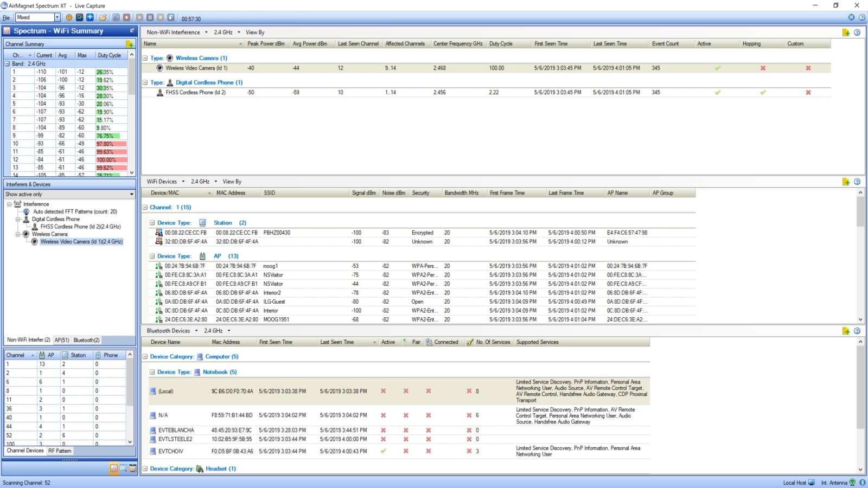Switch to the Channel Devices tab
This screenshot has height=488, width=868.
click(25, 451)
